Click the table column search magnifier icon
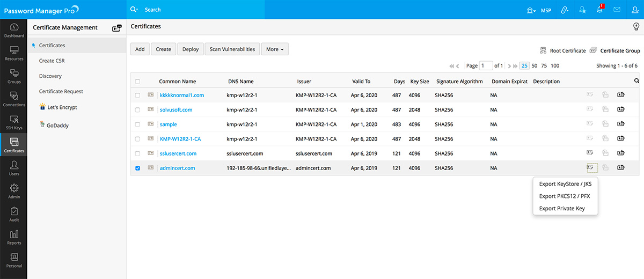644x279 pixels. (x=636, y=81)
